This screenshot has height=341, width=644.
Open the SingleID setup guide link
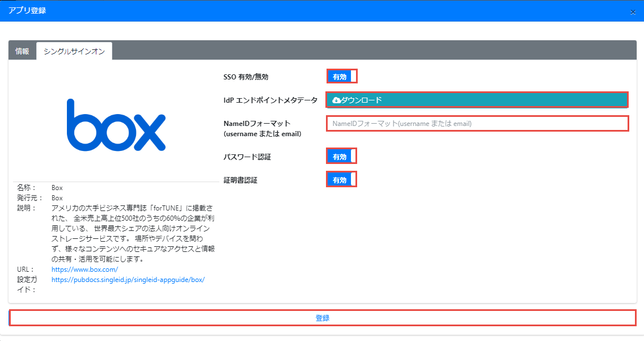click(128, 280)
